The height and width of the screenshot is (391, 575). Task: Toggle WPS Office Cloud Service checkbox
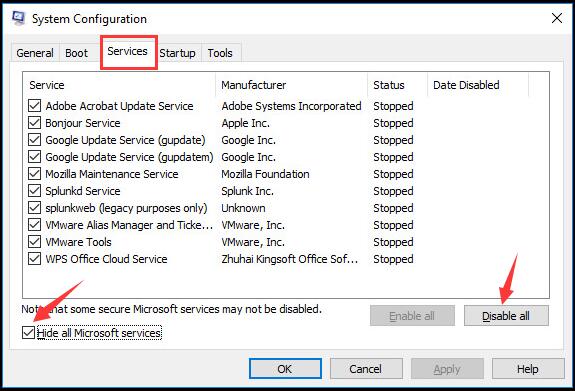34,259
